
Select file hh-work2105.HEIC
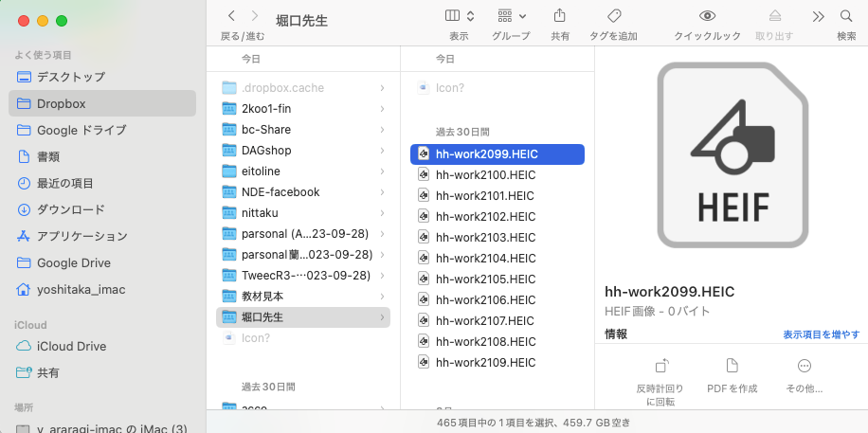click(497, 280)
